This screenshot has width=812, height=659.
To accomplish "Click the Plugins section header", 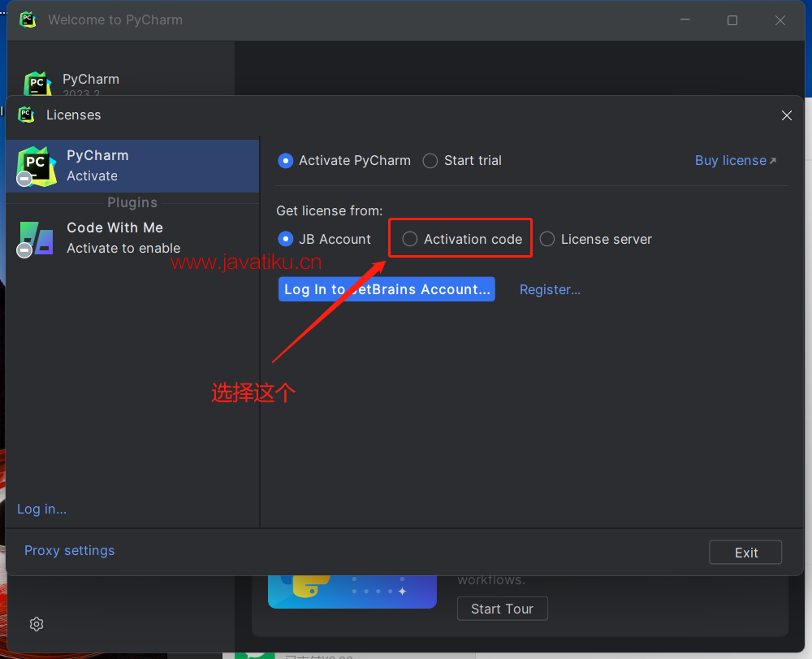I will pos(132,202).
